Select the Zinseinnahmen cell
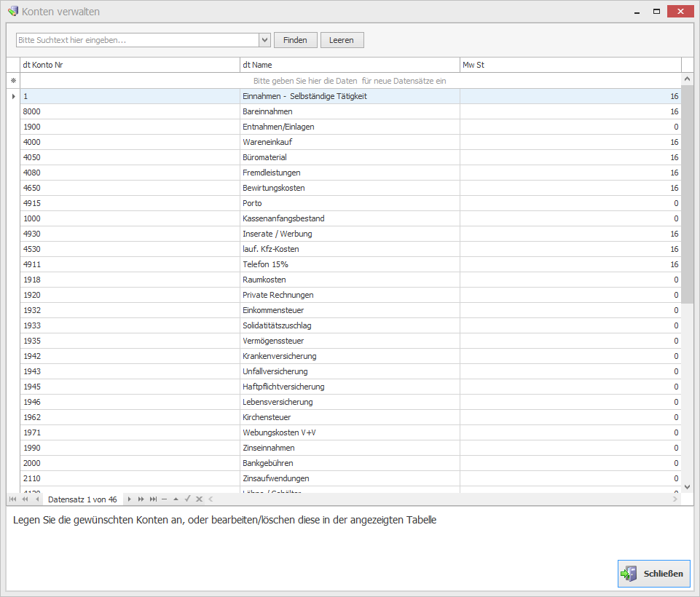This screenshot has height=597, width=700. coord(350,448)
